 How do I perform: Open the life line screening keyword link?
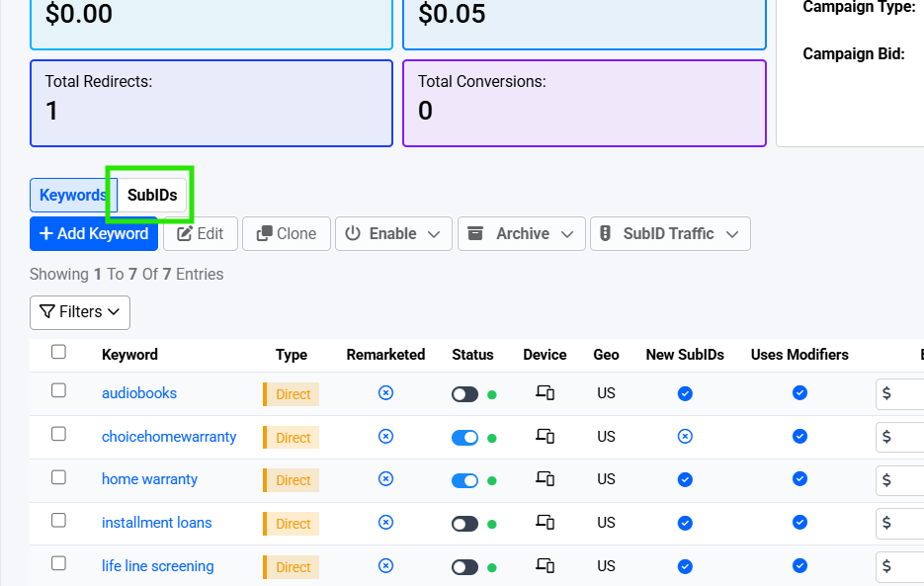click(x=157, y=566)
